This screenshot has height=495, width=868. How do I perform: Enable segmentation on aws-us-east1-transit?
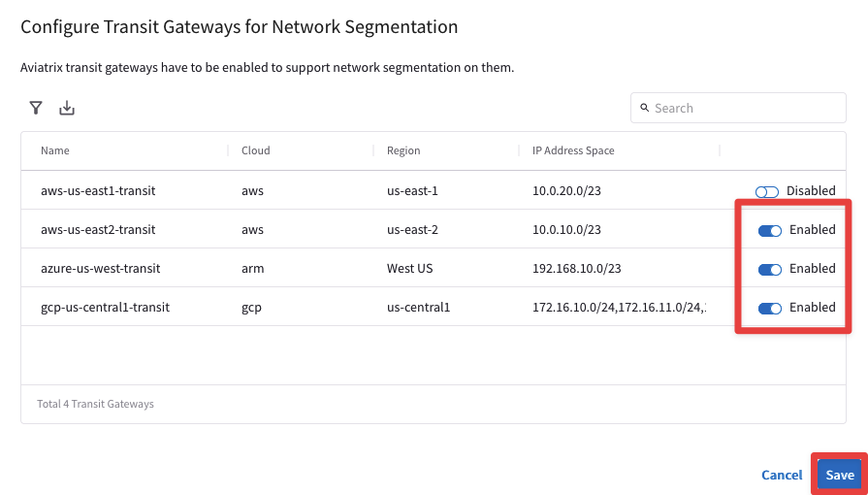pos(767,191)
